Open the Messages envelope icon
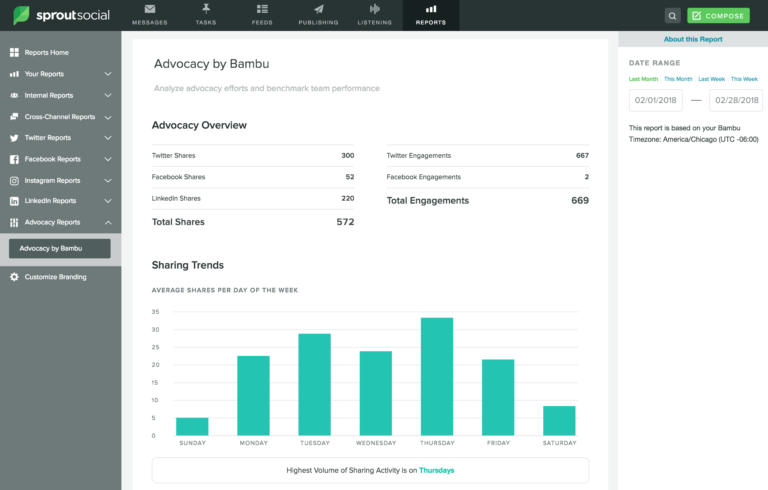 click(150, 9)
